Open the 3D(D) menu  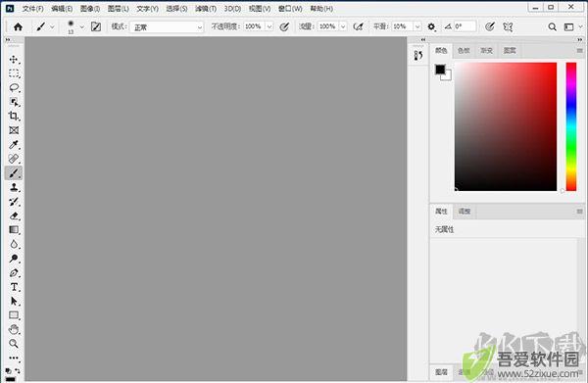click(x=232, y=8)
